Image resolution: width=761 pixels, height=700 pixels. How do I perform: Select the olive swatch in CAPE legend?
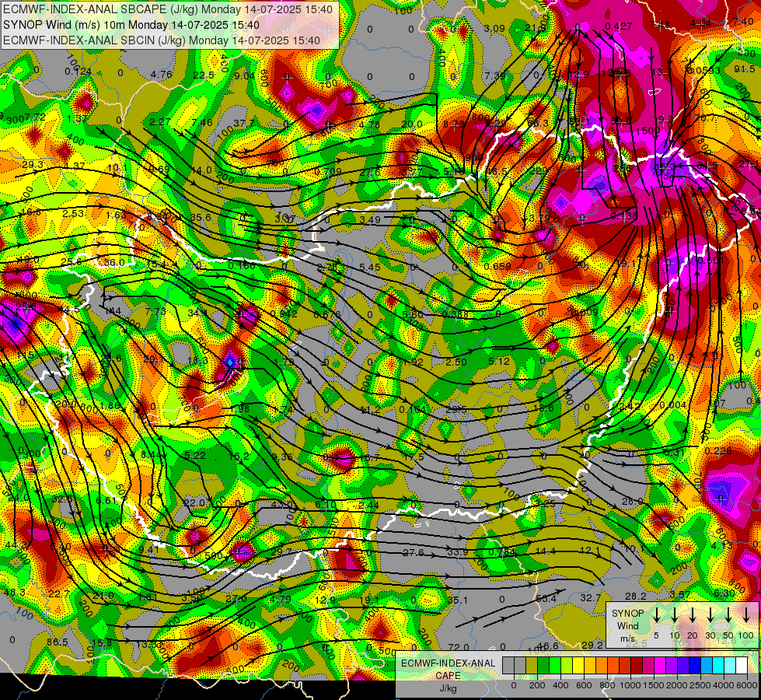pos(532,666)
